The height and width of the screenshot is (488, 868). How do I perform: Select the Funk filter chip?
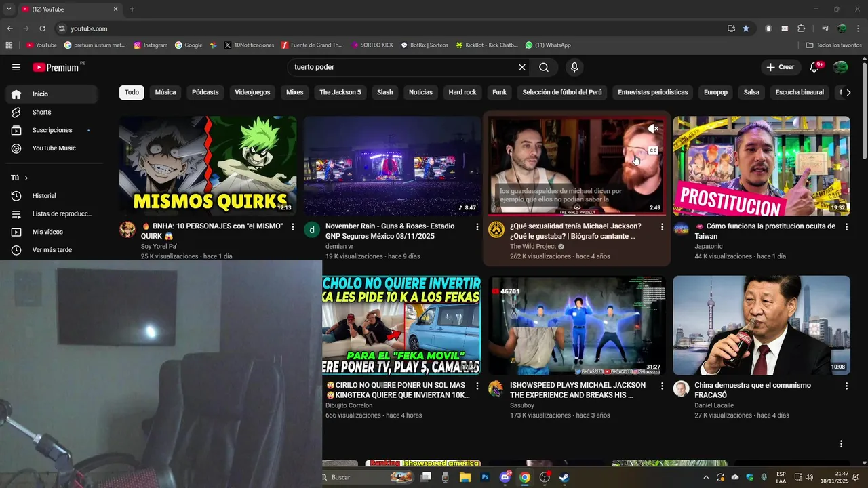pyautogui.click(x=500, y=92)
